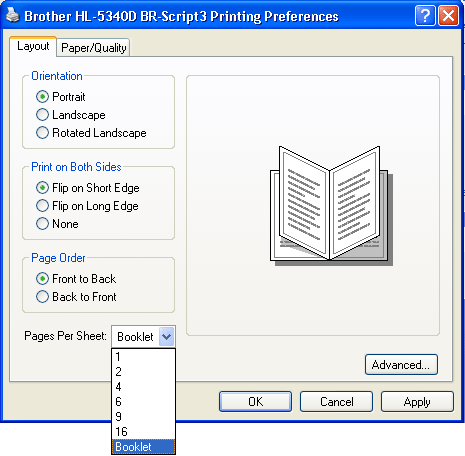This screenshot has width=465, height=456.
Task: Click the Pages Per Sheet Booklet field
Action: (x=143, y=337)
